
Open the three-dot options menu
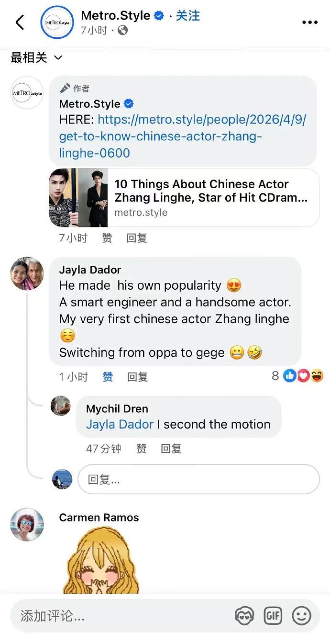(x=309, y=22)
